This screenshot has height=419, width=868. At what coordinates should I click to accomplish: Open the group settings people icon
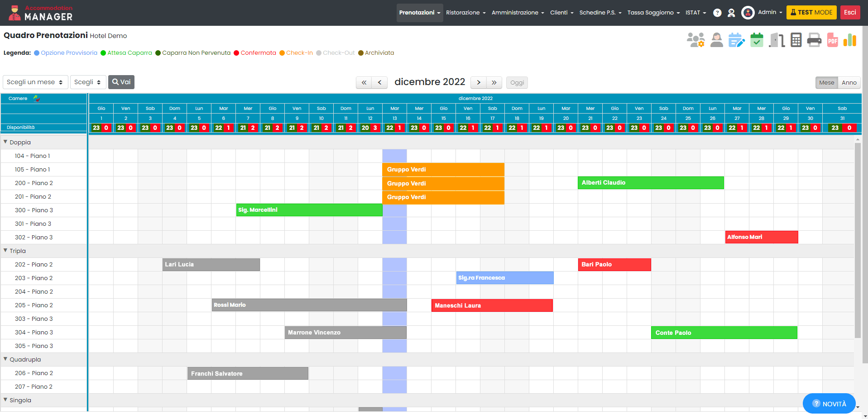click(695, 40)
